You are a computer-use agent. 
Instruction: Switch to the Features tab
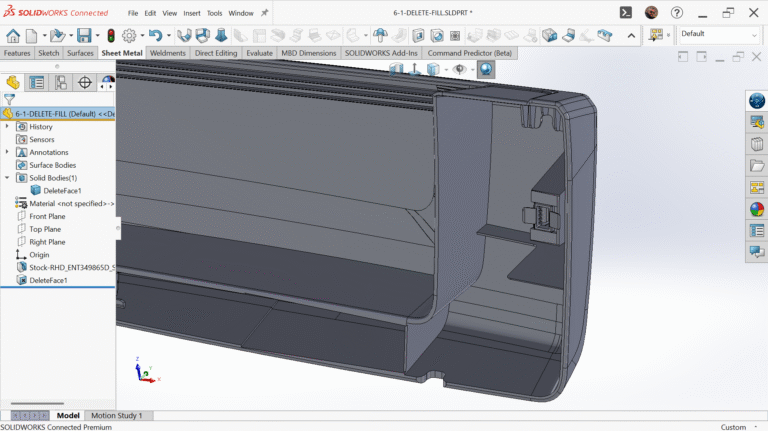click(17, 53)
